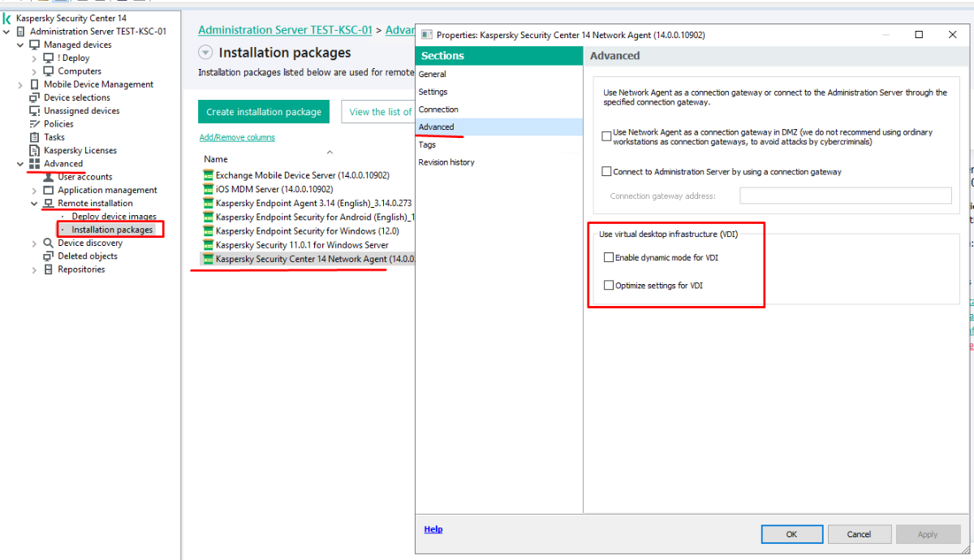The image size is (974, 560).
Task: Click the Kaspersky Security Center 14 logo icon
Action: pyautogui.click(x=7, y=18)
